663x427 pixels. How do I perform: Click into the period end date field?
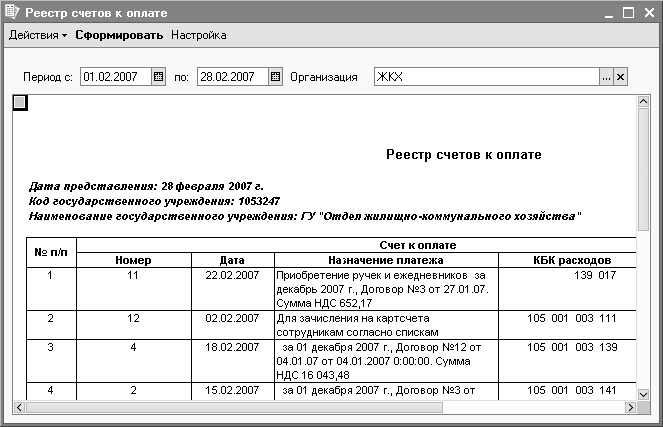tap(231, 77)
